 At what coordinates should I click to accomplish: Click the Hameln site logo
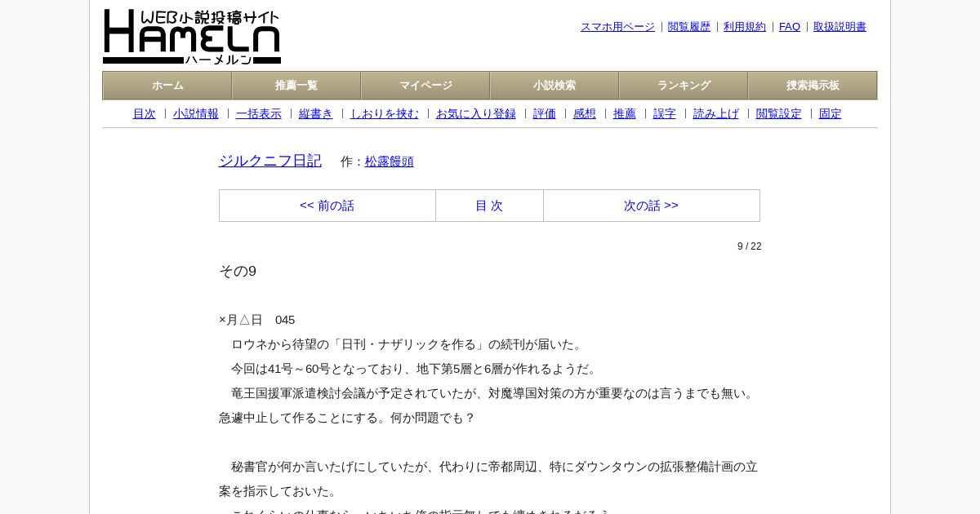point(192,37)
